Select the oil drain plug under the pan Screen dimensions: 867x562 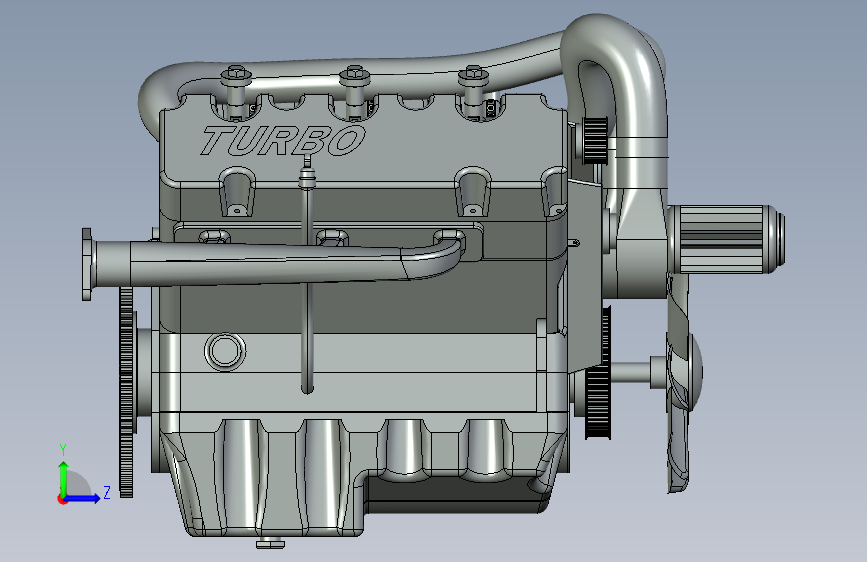pos(270,543)
